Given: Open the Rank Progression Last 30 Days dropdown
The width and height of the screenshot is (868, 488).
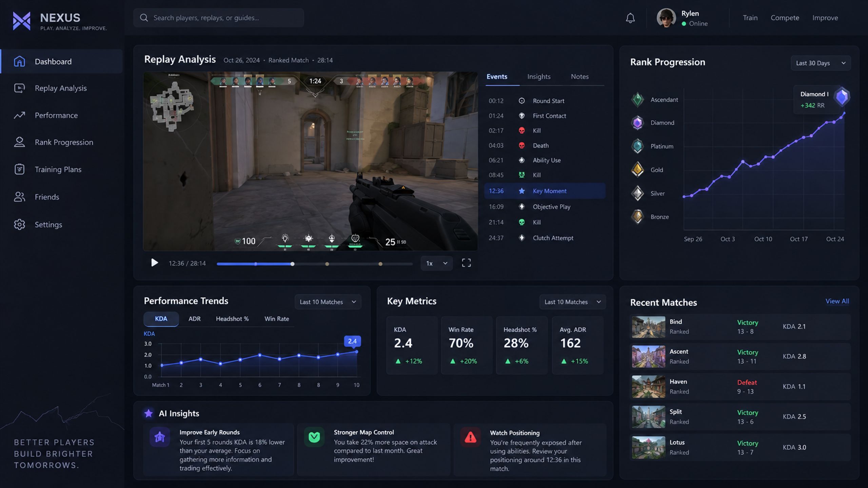Looking at the screenshot, I should pos(821,63).
